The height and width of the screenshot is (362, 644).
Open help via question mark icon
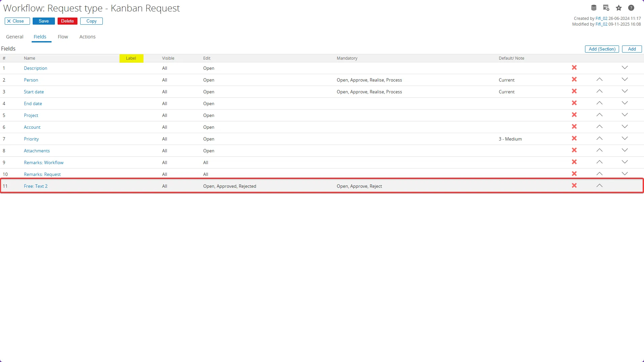pos(631,8)
